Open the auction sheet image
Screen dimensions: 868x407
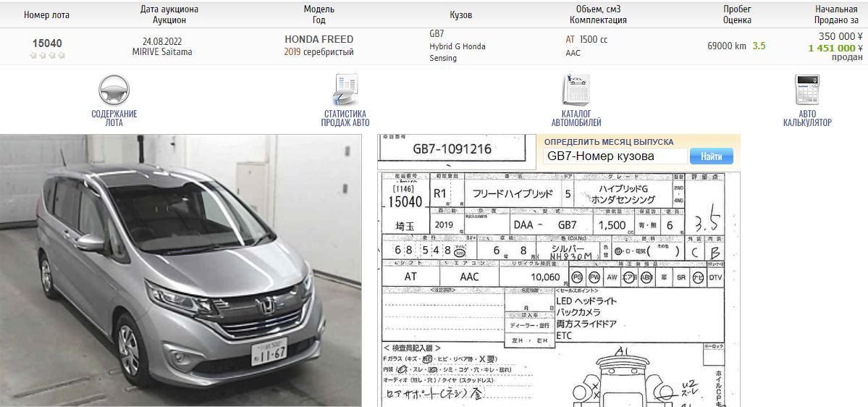coord(559,289)
